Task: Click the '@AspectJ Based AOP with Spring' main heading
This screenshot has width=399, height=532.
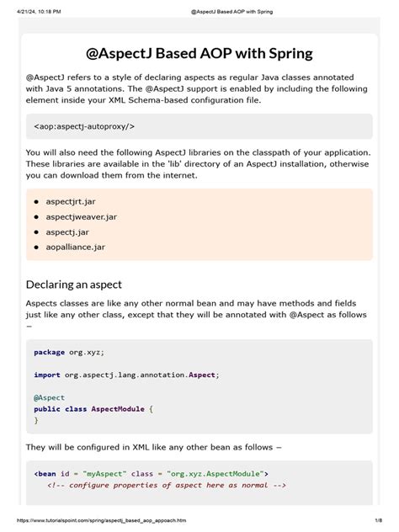Action: (199, 54)
